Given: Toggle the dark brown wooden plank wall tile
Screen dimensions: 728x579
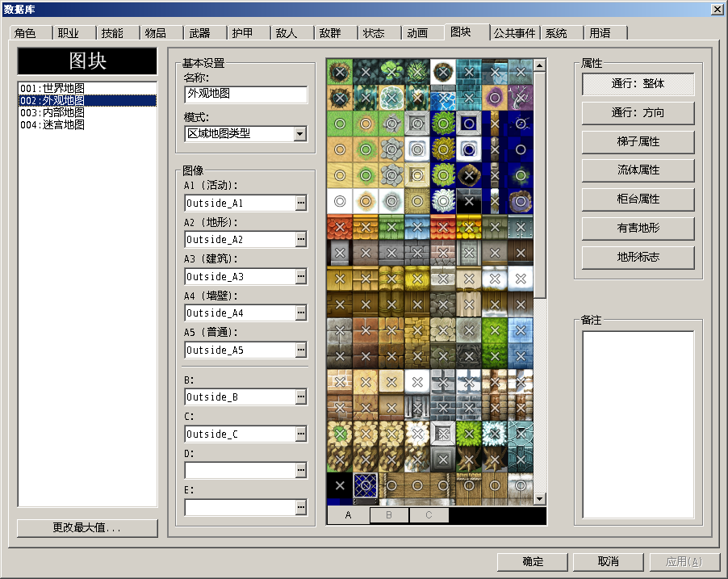Looking at the screenshot, I should 521,253.
